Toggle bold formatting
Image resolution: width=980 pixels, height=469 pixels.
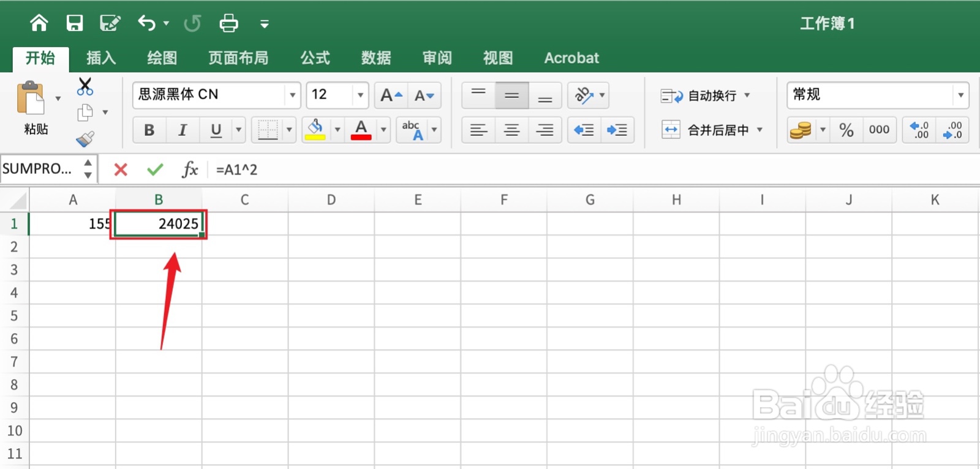tap(149, 130)
